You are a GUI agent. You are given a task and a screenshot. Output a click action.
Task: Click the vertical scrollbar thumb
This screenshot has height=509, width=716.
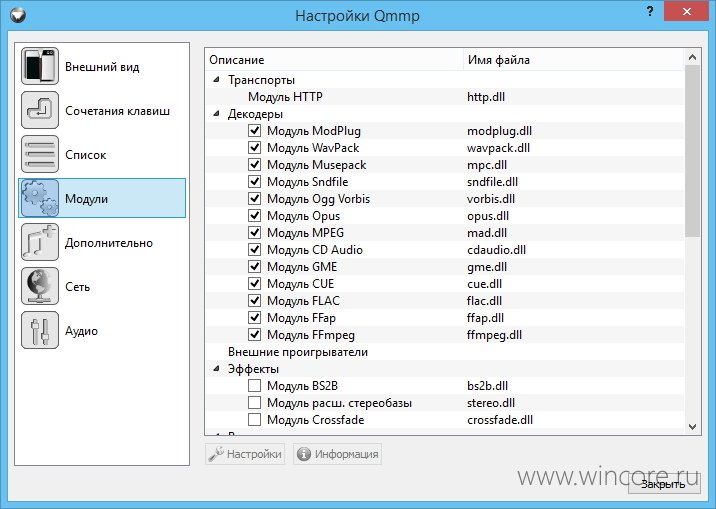pos(692,151)
